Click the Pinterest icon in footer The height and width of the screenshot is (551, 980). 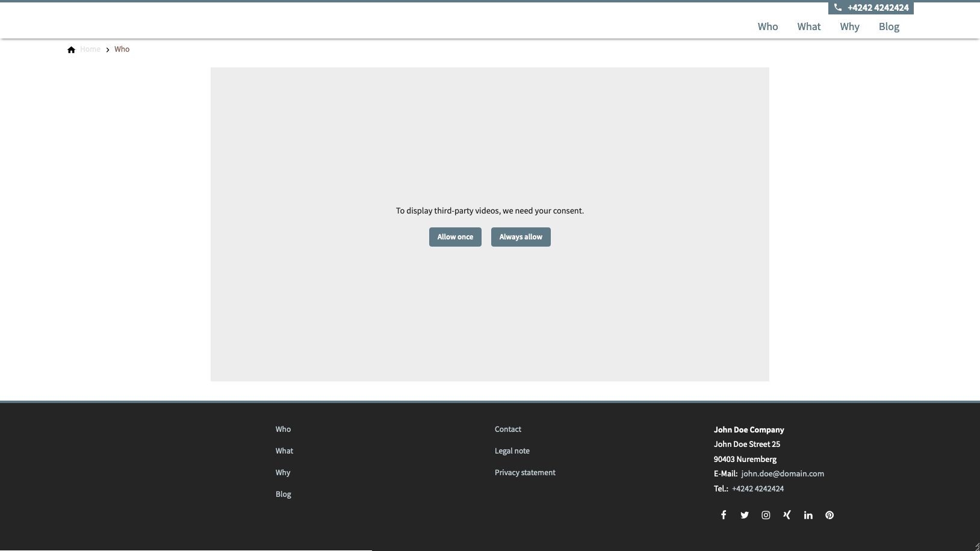pos(830,515)
